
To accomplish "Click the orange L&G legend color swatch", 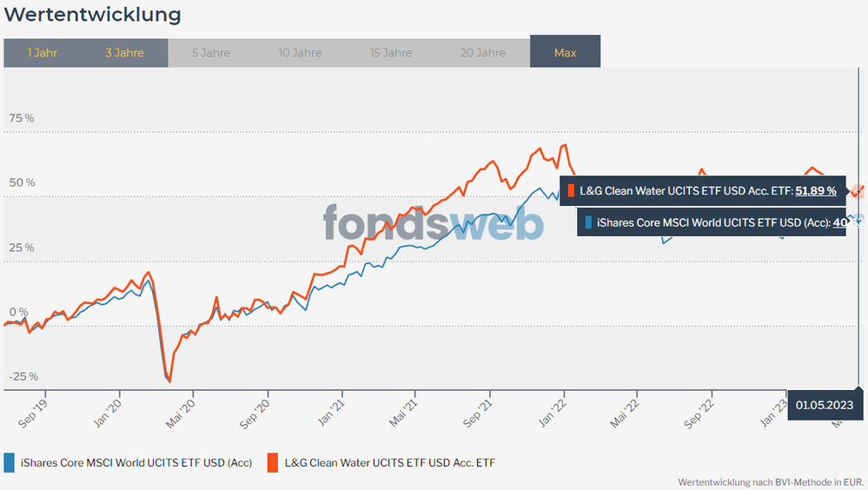I will pos(273,462).
